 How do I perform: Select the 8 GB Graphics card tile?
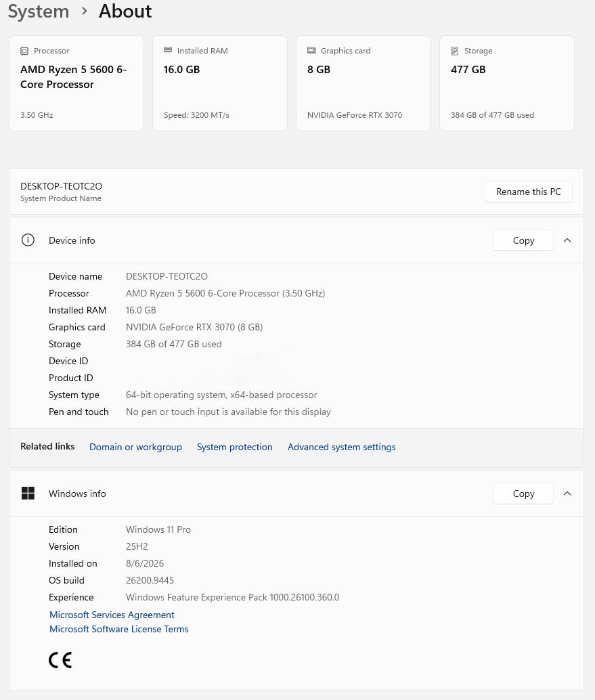click(363, 83)
